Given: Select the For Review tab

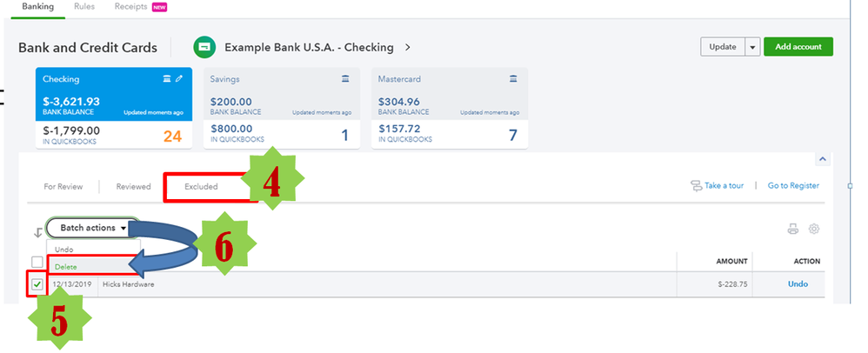Looking at the screenshot, I should [x=63, y=186].
